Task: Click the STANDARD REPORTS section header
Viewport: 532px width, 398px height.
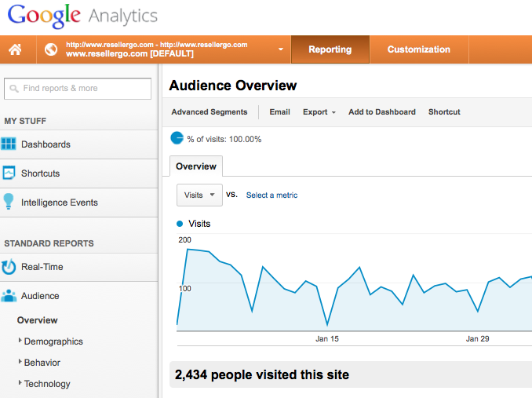Action: (x=49, y=243)
